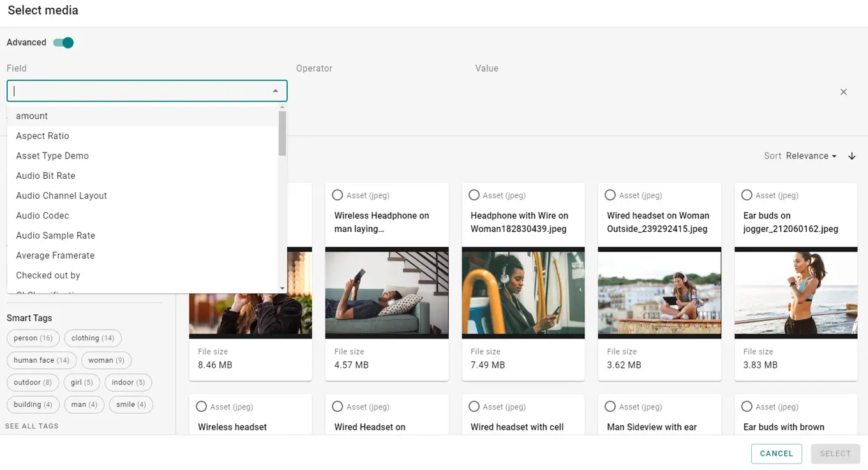
Task: Select the Wireless Headphone on man laying asset
Action: point(338,195)
